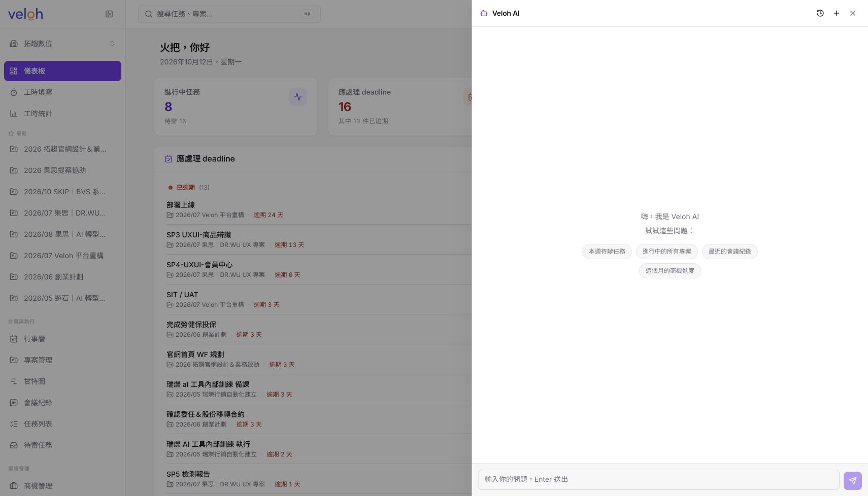Click the Veloh AI robot icon
868x496 pixels.
(484, 14)
